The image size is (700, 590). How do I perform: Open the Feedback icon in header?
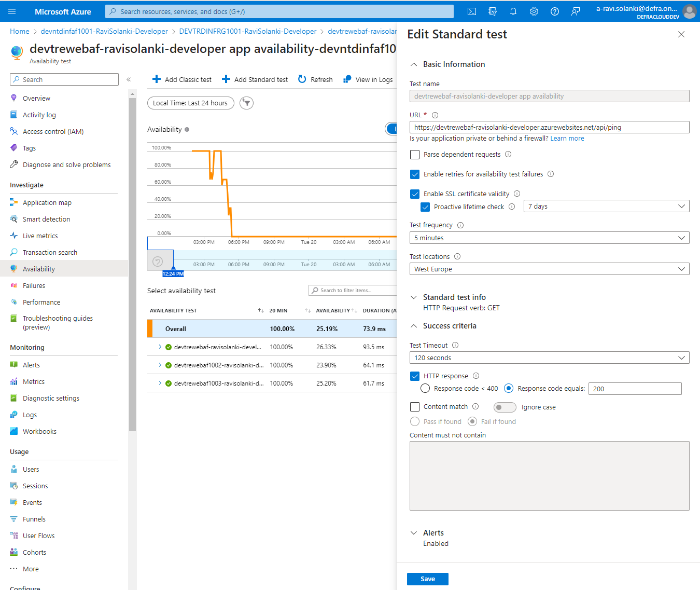576,11
